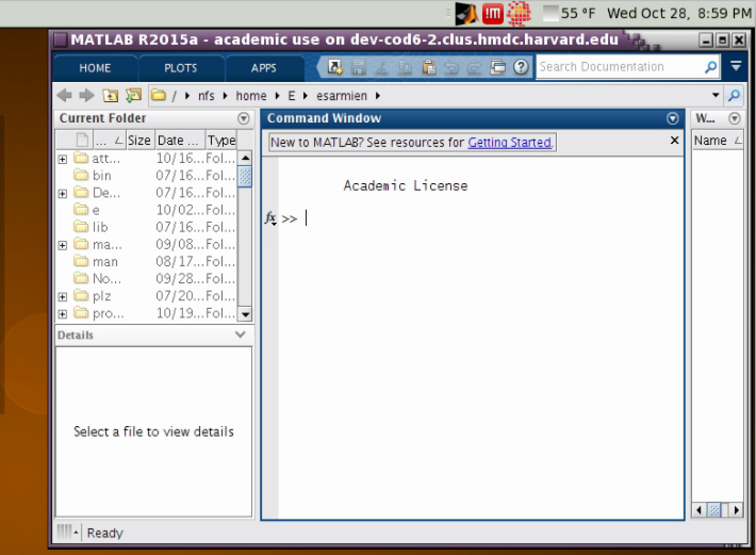Image resolution: width=756 pixels, height=555 pixels.
Task: Switch to the PLOTS tab
Action: point(180,68)
